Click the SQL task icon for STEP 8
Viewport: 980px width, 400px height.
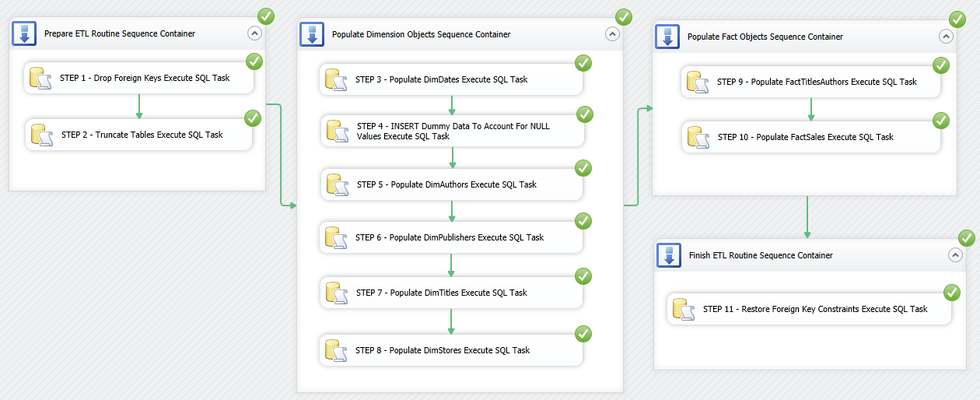tap(336, 351)
